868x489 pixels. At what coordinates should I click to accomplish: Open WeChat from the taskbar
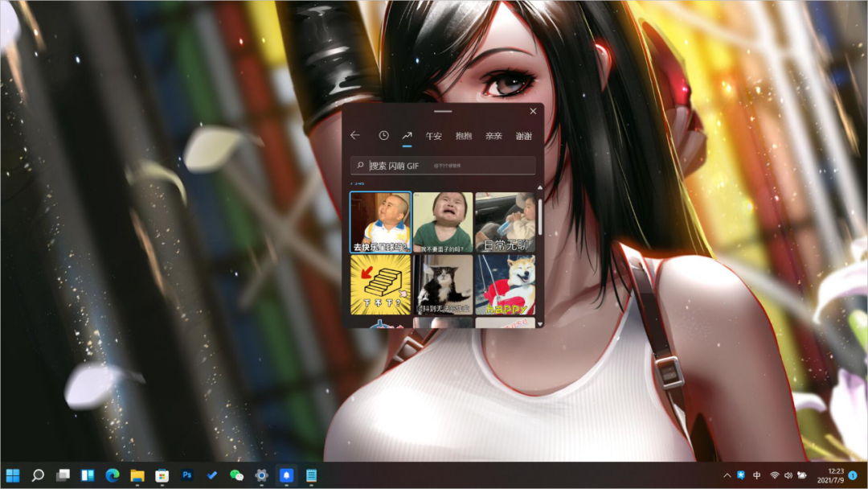(x=236, y=475)
